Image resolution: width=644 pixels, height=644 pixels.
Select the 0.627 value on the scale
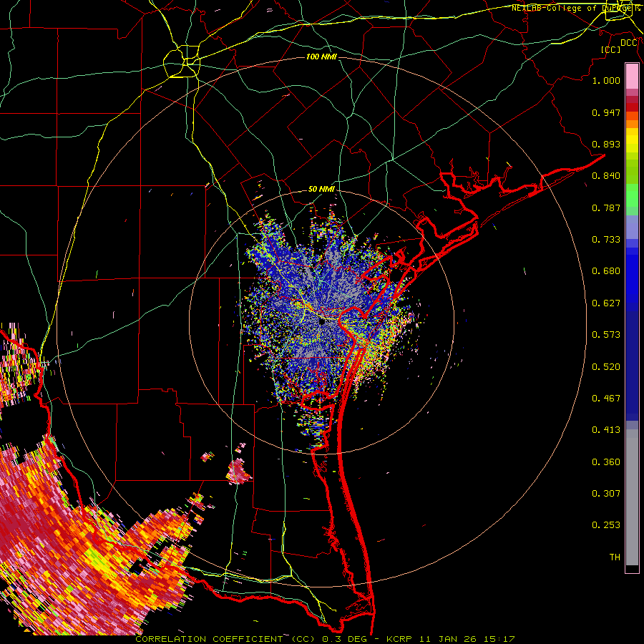pos(606,303)
